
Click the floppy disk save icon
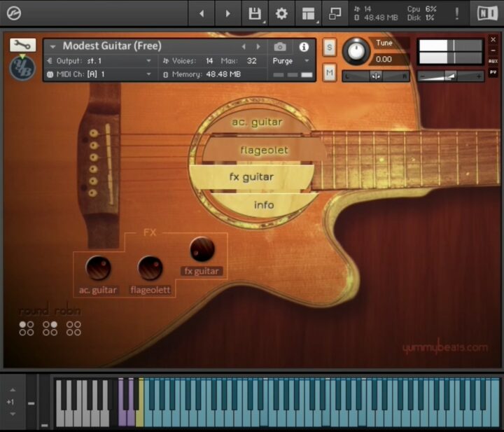point(255,13)
